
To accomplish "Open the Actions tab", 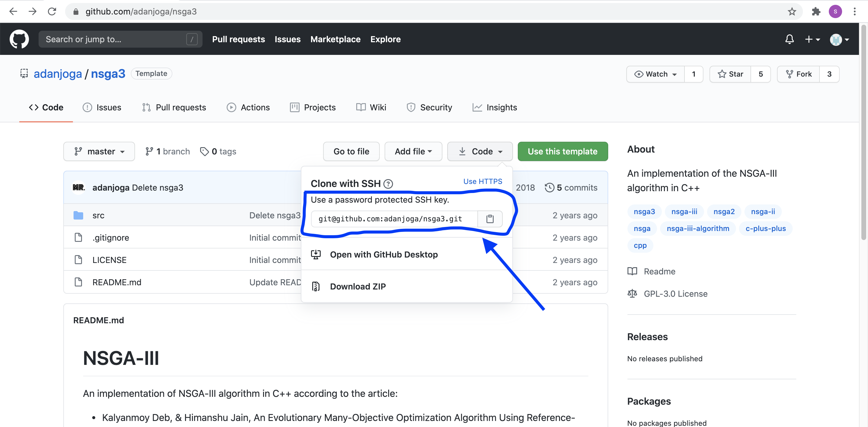I will point(248,108).
